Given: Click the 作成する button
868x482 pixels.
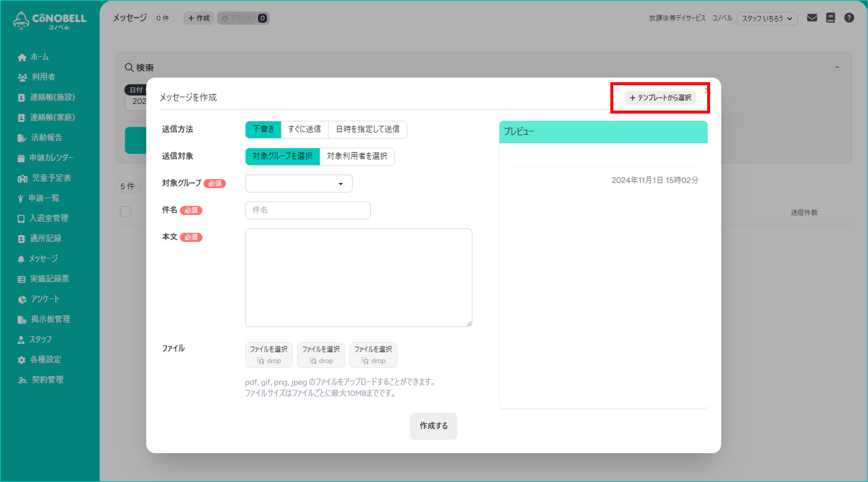Looking at the screenshot, I should (434, 426).
